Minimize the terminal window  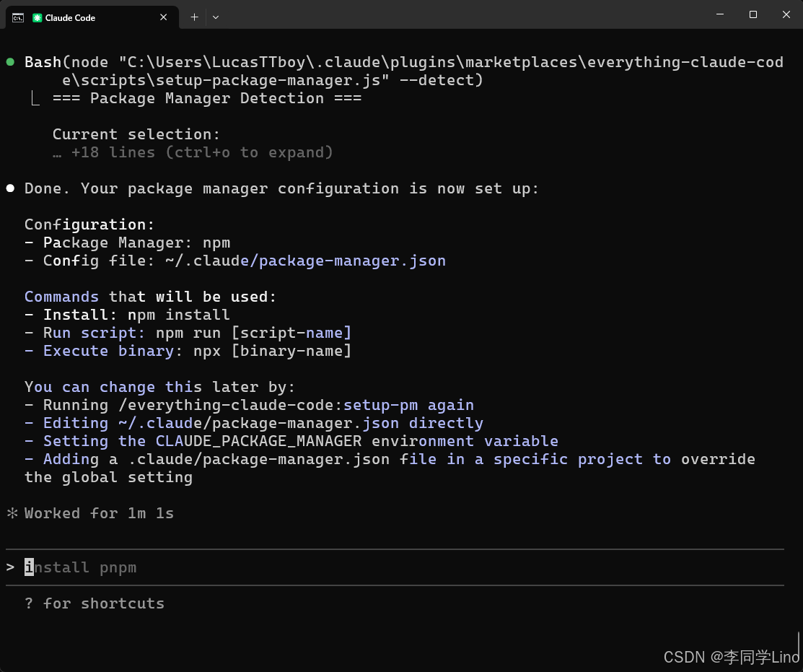coord(719,14)
